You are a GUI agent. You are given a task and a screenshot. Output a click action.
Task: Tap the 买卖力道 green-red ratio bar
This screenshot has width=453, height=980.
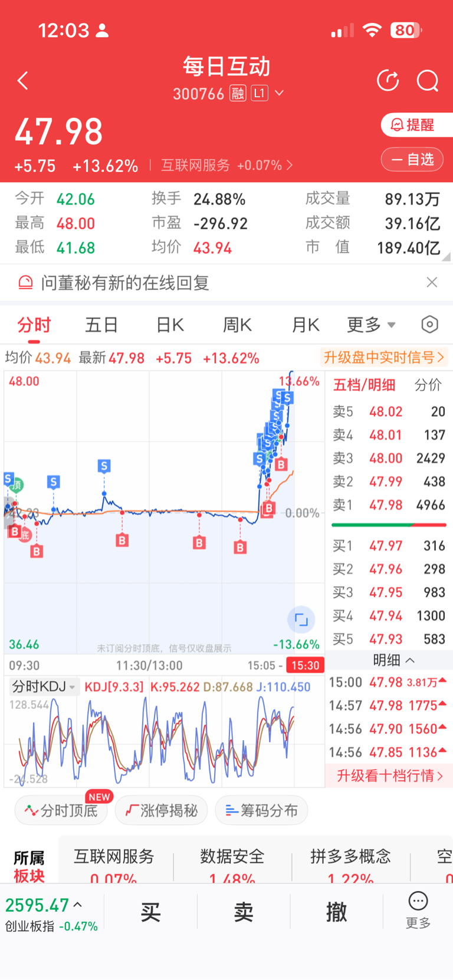(x=389, y=524)
